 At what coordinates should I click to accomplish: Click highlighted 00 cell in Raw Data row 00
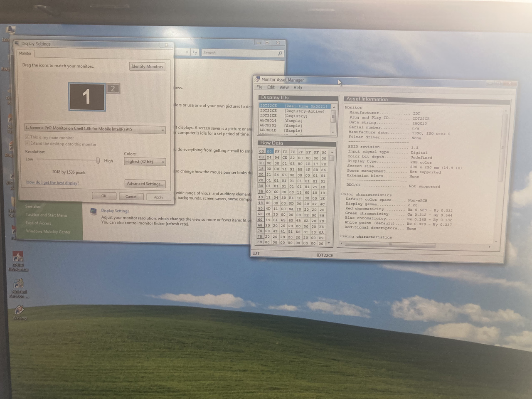click(269, 152)
